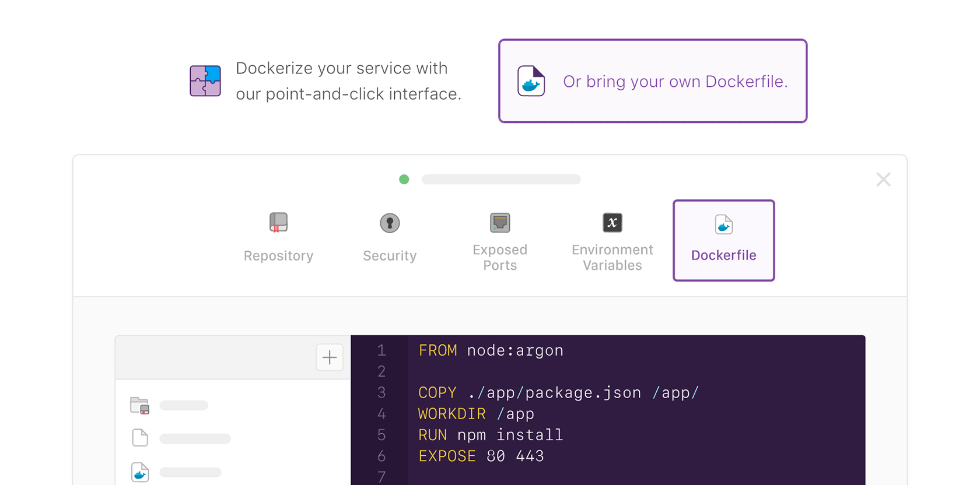
Task: Select the Environment Variables x icon
Action: click(612, 223)
